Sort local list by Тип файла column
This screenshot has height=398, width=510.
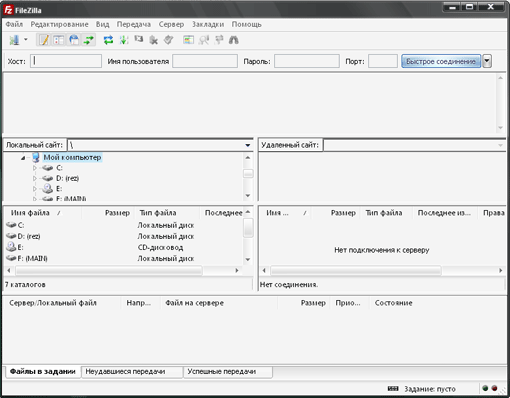click(x=167, y=213)
